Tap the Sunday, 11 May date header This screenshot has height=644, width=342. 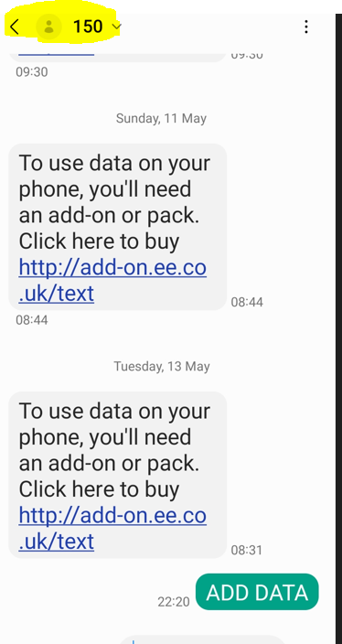161,119
